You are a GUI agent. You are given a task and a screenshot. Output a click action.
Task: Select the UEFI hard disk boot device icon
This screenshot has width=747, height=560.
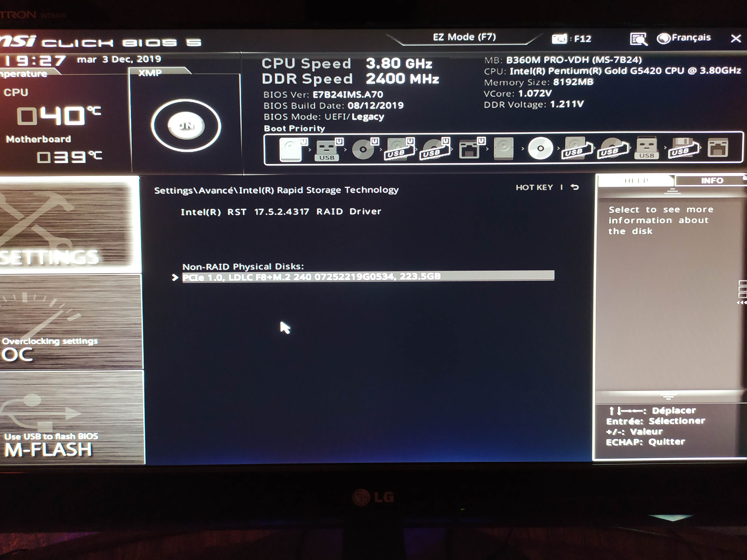[x=293, y=149]
